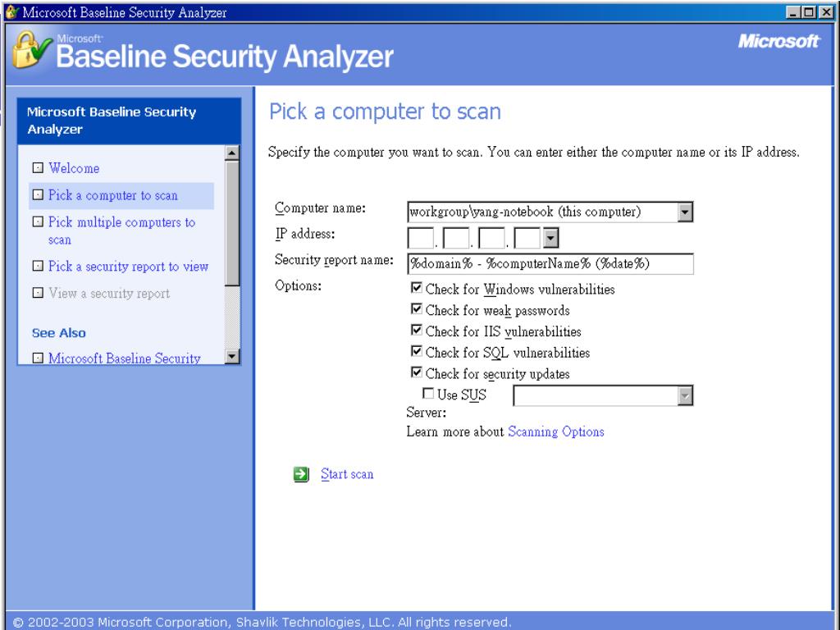Open the Computer name dropdown
Viewport: 840px width, 630px height.
pos(685,212)
